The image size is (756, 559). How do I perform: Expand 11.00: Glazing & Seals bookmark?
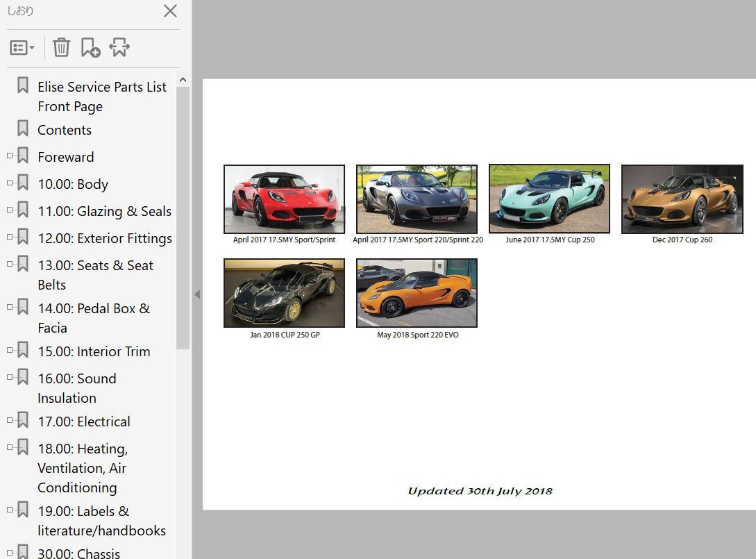(x=10, y=210)
